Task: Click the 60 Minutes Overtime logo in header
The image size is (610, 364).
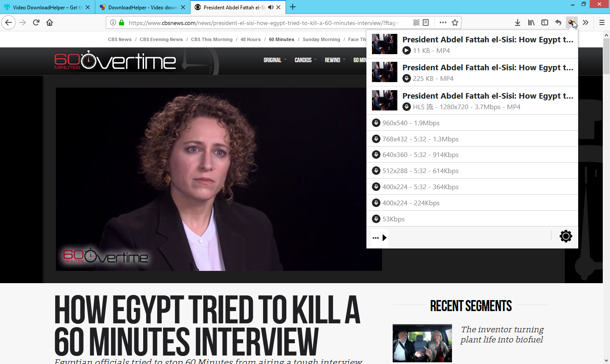Action: [115, 61]
